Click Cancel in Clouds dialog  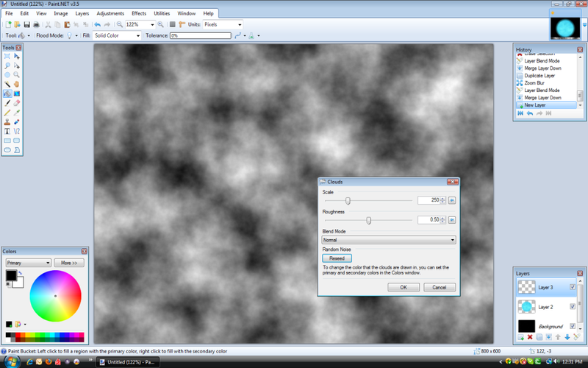coord(439,287)
